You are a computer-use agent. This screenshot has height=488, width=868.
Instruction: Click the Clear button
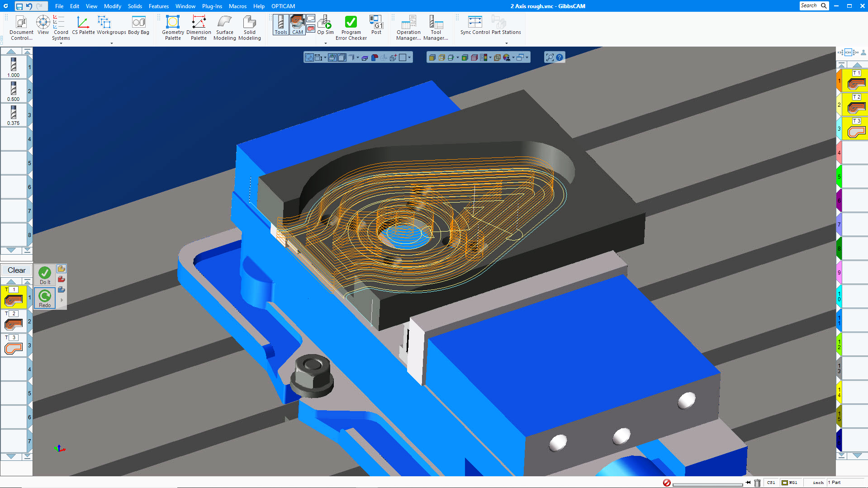coord(16,270)
